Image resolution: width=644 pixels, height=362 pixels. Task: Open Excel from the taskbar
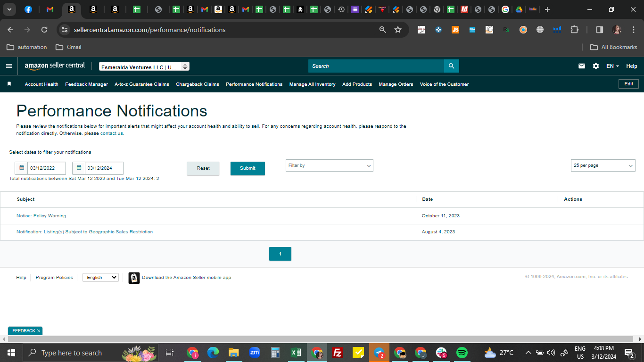click(x=296, y=353)
